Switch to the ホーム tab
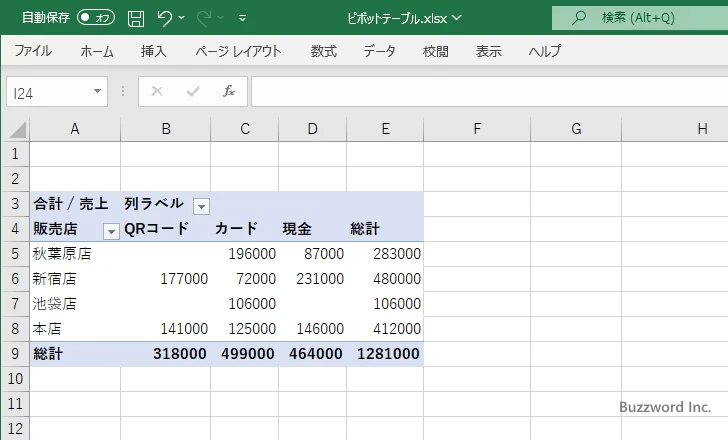 pyautogui.click(x=97, y=51)
